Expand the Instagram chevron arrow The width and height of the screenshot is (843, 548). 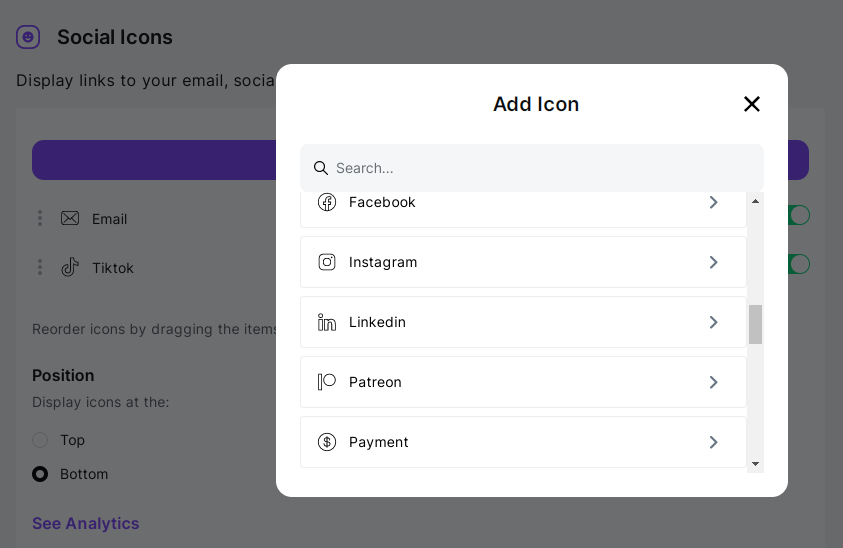click(713, 262)
